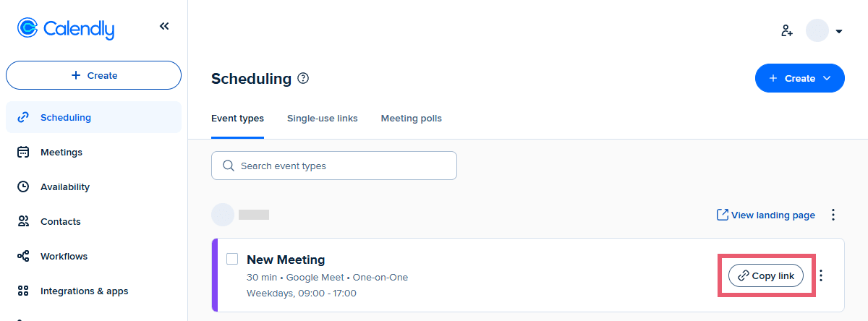Click the invite user icon
Viewport: 868px width, 321px height.
pos(787,31)
